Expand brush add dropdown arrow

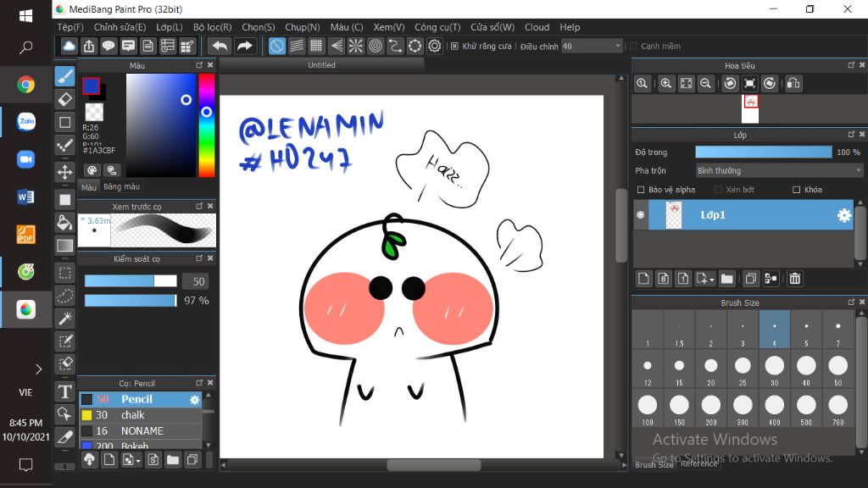click(138, 460)
